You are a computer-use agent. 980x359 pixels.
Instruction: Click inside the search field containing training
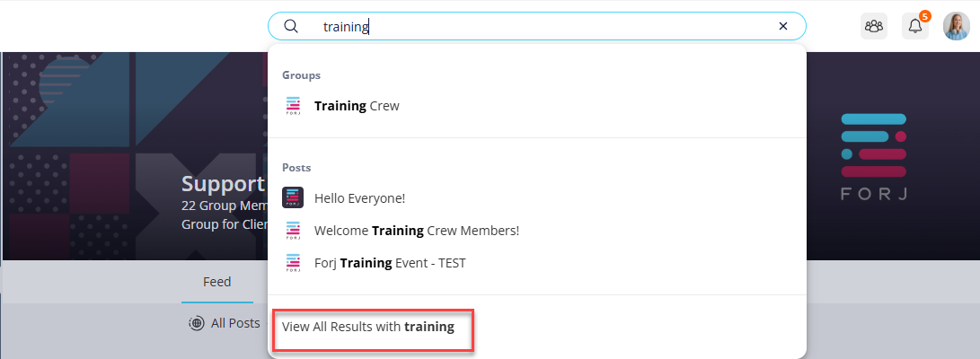(537, 26)
